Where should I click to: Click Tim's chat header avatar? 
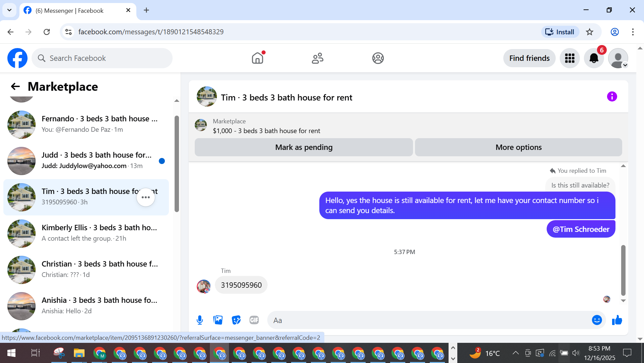(x=206, y=97)
